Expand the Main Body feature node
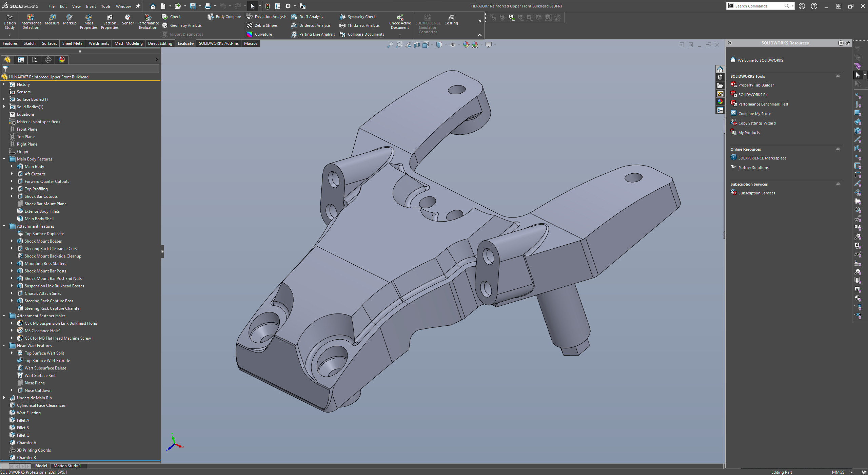The height and width of the screenshot is (475, 868). tap(12, 167)
